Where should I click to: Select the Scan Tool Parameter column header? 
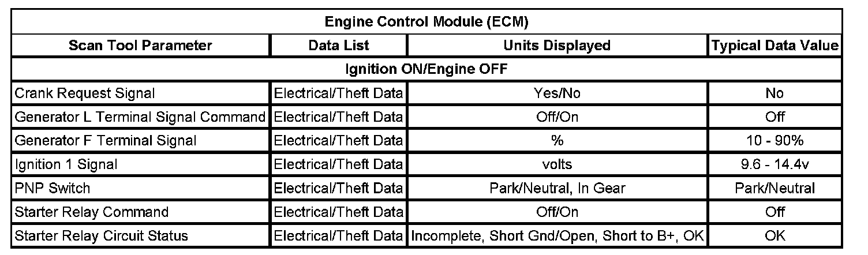(x=140, y=45)
